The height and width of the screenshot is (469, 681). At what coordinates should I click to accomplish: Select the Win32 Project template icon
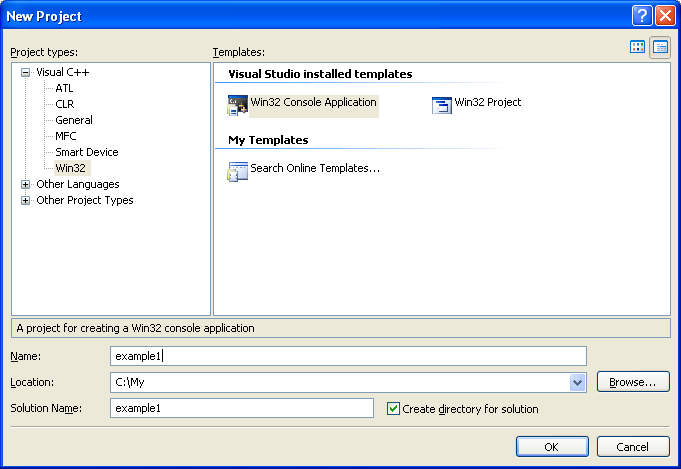tap(442, 105)
